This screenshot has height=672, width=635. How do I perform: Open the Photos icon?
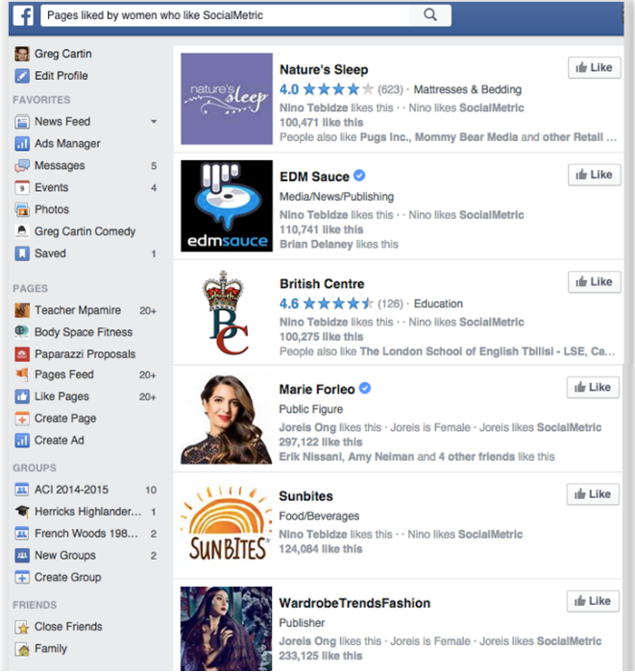(22, 209)
